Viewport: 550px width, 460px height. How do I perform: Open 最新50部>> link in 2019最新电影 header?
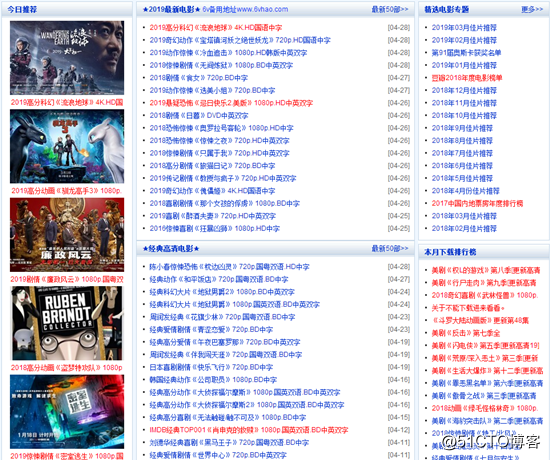pos(390,9)
